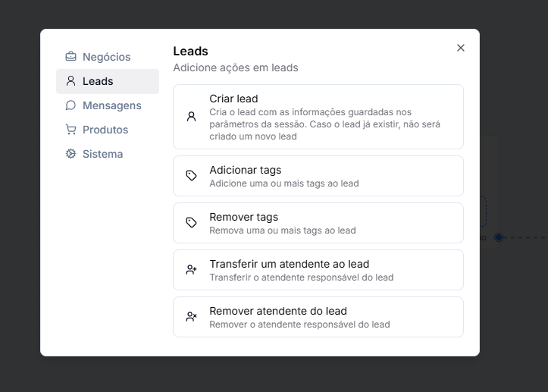
Task: Choose the Criar lead action
Action: (318, 117)
